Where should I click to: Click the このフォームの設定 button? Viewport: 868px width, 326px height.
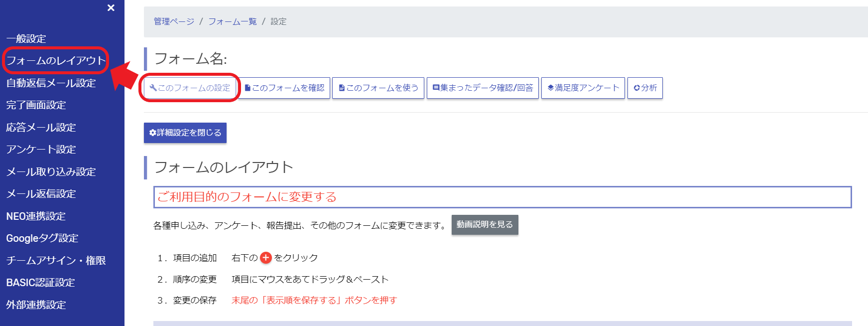(x=190, y=88)
